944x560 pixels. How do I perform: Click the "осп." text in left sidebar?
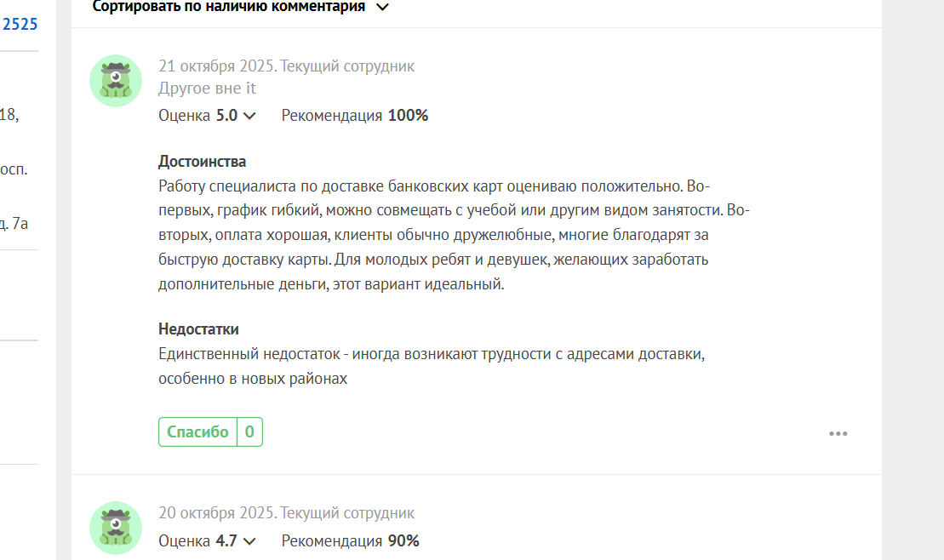click(14, 169)
